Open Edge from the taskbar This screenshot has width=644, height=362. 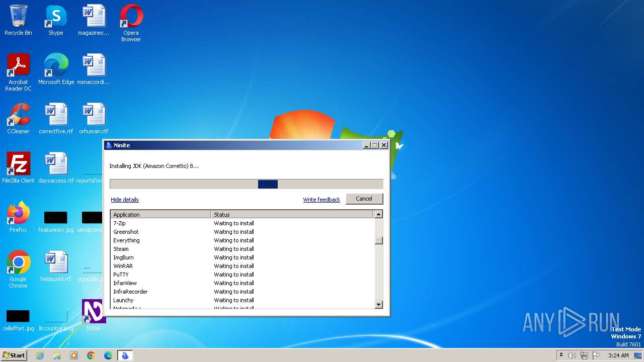point(108,355)
